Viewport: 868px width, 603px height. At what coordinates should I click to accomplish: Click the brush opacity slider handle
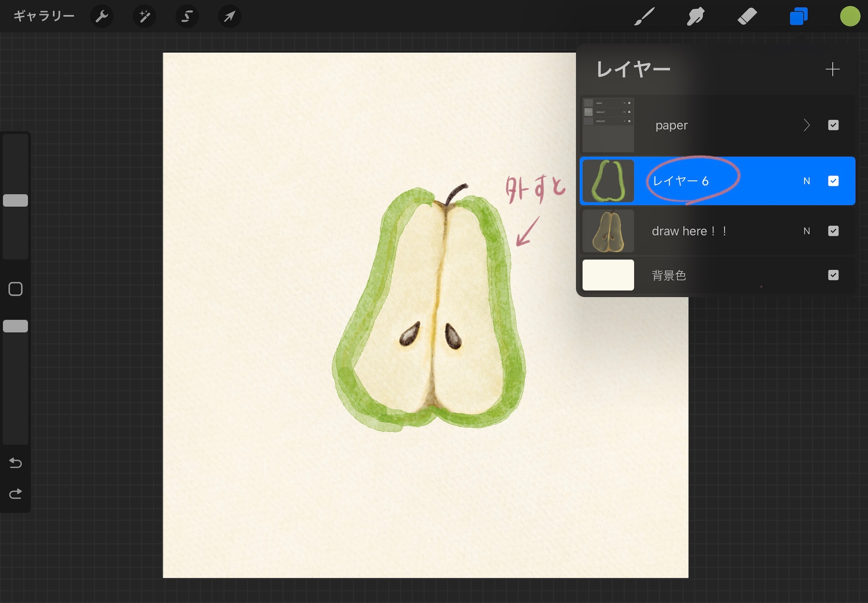pyautogui.click(x=16, y=326)
